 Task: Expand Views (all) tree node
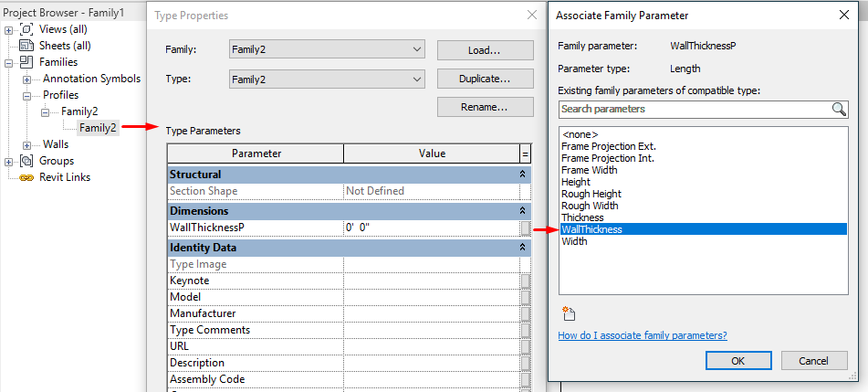[9, 30]
